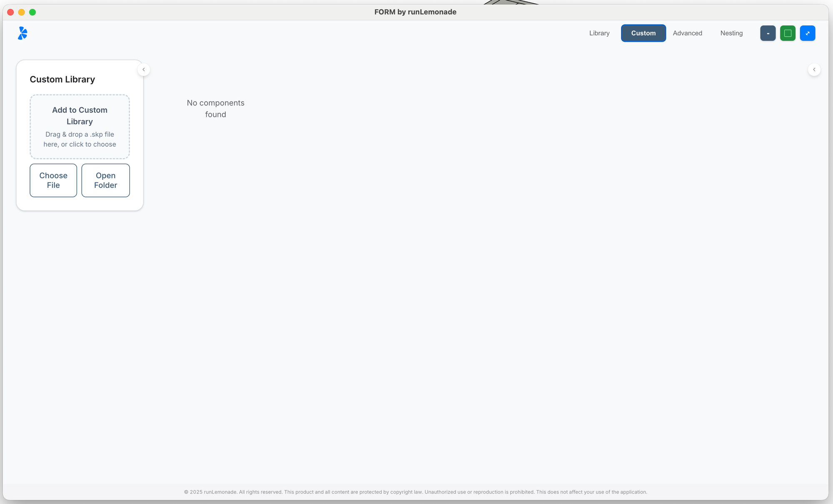Click the copyright footer text
The width and height of the screenshot is (833, 504).
415,492
